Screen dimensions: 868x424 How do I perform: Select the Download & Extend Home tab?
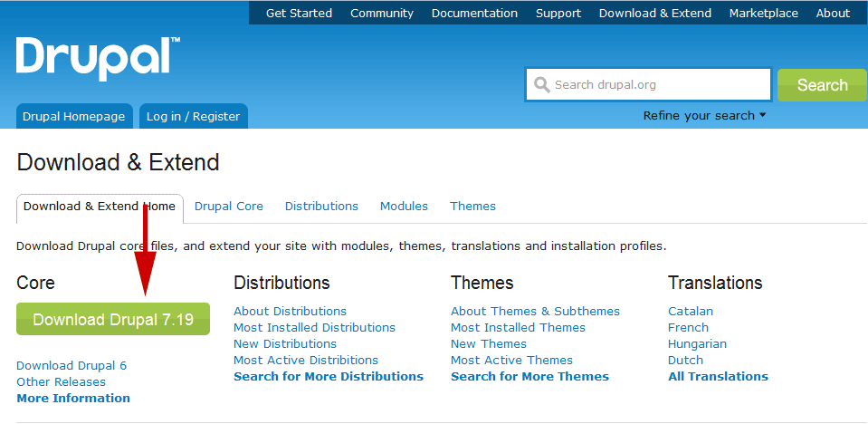click(100, 208)
